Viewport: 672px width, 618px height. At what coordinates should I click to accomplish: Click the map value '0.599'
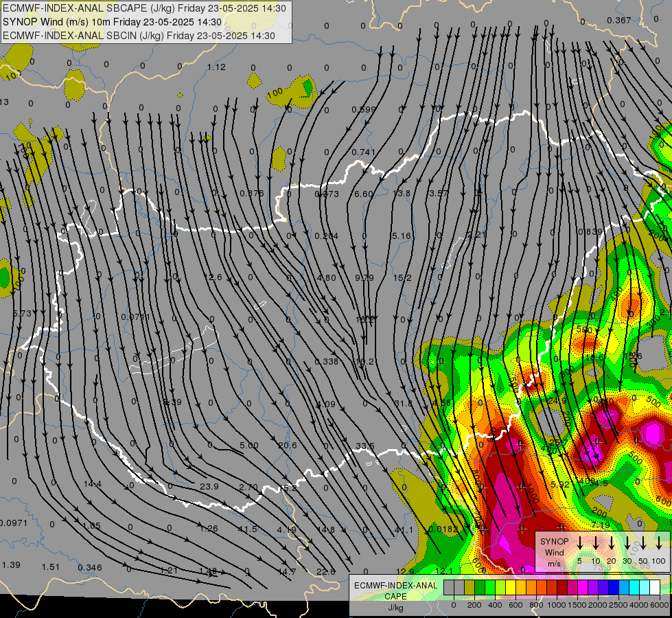[363, 109]
